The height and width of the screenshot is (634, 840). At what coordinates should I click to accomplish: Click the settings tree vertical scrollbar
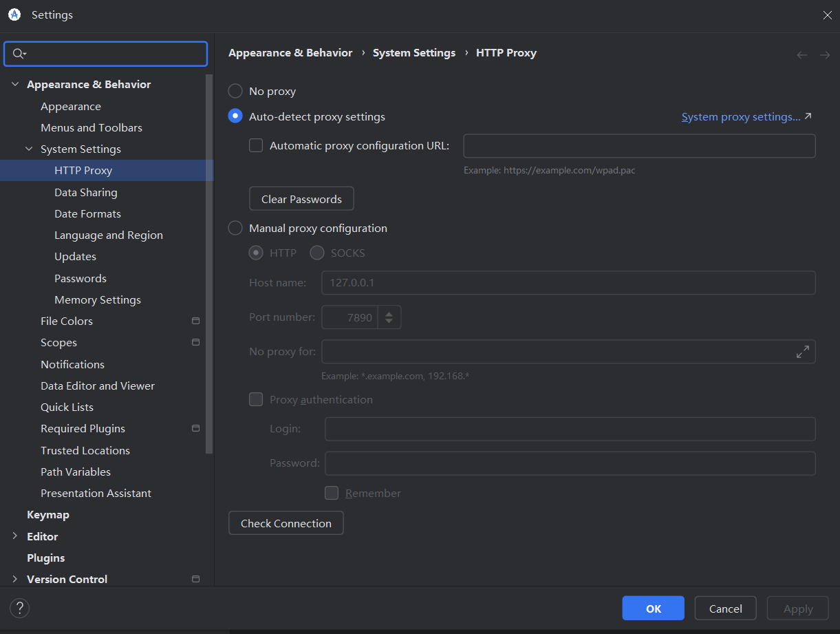210,262
